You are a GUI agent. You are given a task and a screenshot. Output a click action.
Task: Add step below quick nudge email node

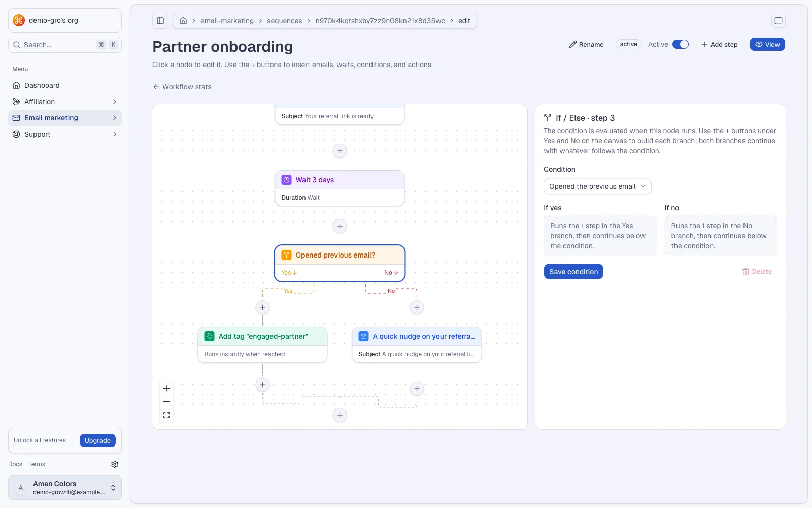pos(417,389)
